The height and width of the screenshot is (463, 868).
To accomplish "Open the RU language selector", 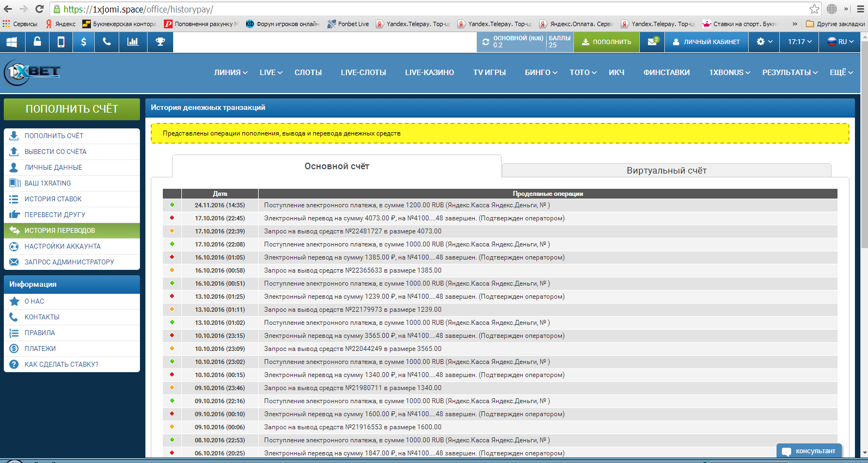I will [x=840, y=42].
